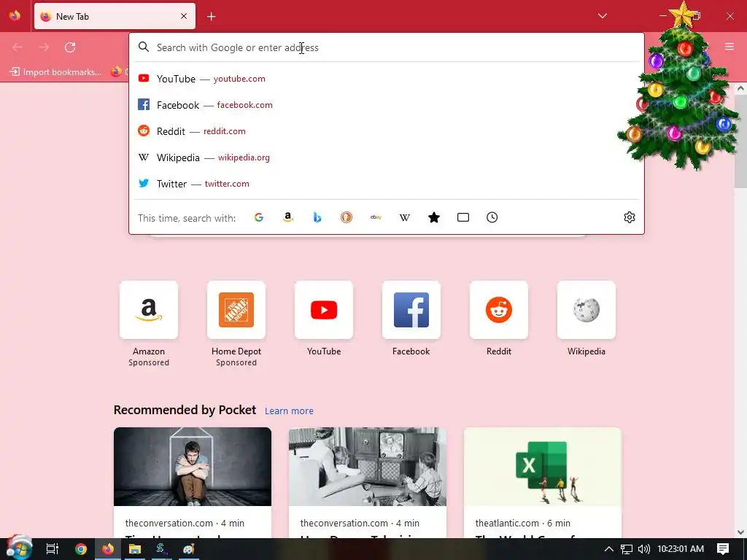The width and height of the screenshot is (747, 560).
Task: Search open tabs using the tab icon
Action: click(463, 217)
